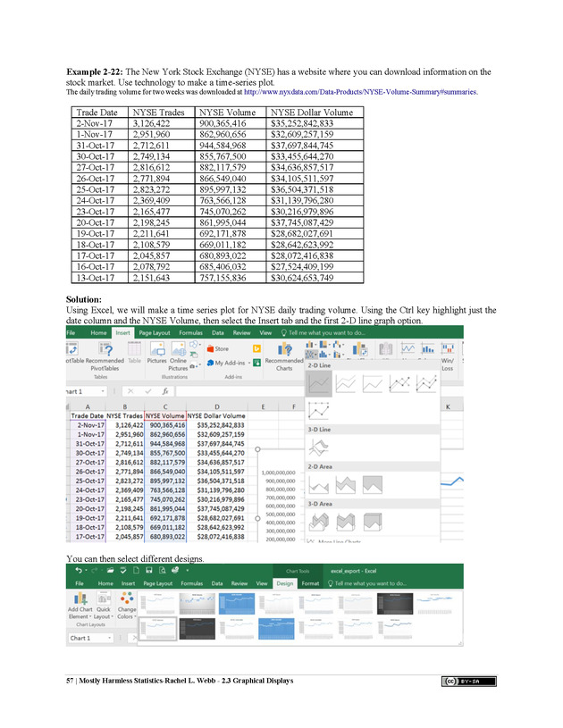The image size is (563, 728).
Task: Select column A header in Excel sheet
Action: pyautogui.click(x=88, y=406)
